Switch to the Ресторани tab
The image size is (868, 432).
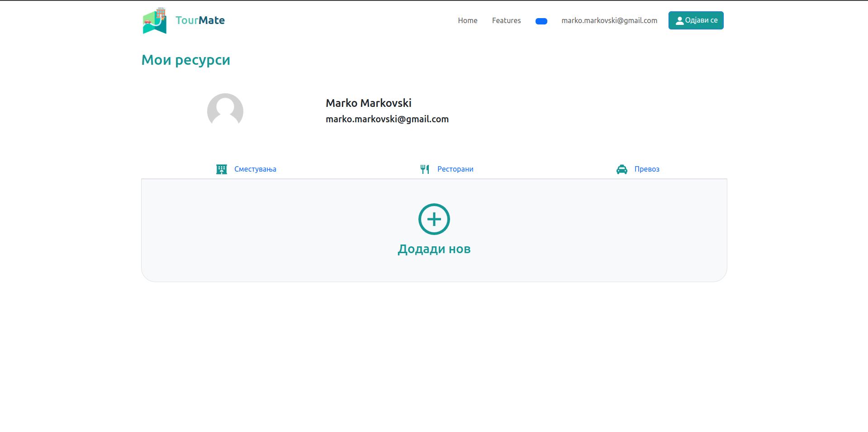click(x=455, y=169)
